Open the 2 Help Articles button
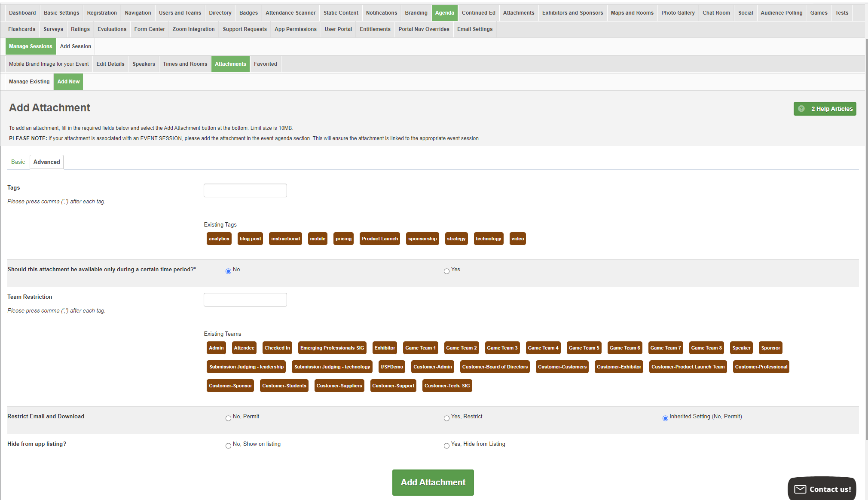 (831, 109)
